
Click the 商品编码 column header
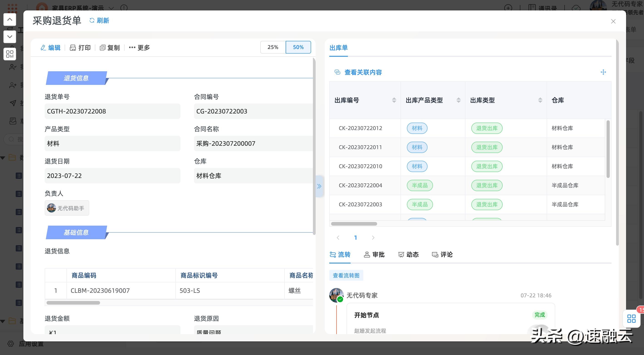pyautogui.click(x=121, y=275)
